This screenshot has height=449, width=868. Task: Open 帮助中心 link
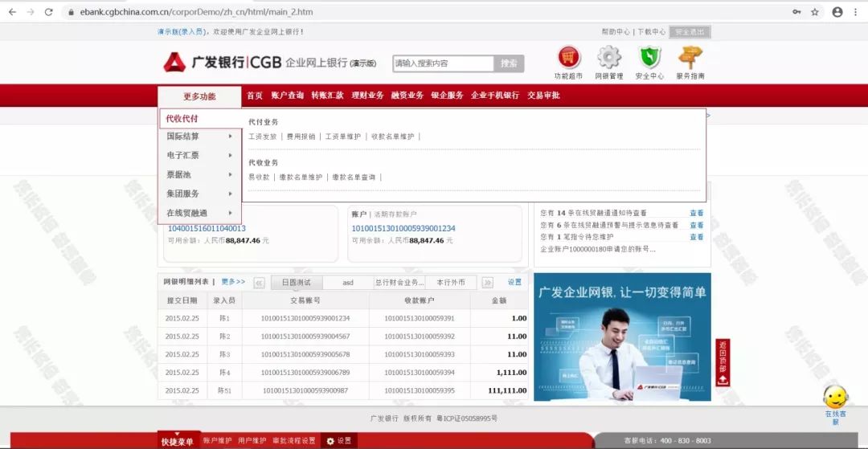coord(616,32)
